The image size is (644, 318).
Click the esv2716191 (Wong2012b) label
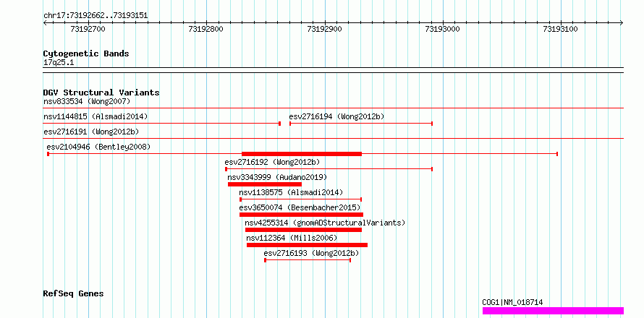click(91, 132)
